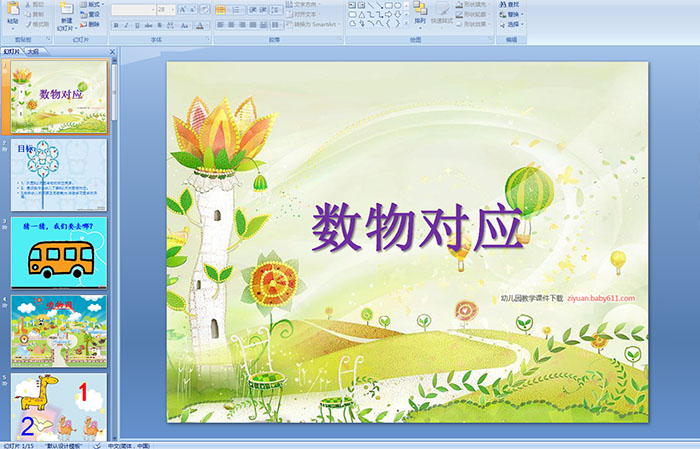Click the Quick Styles (快速样式) icon
700x449 pixels.
coord(442,9)
